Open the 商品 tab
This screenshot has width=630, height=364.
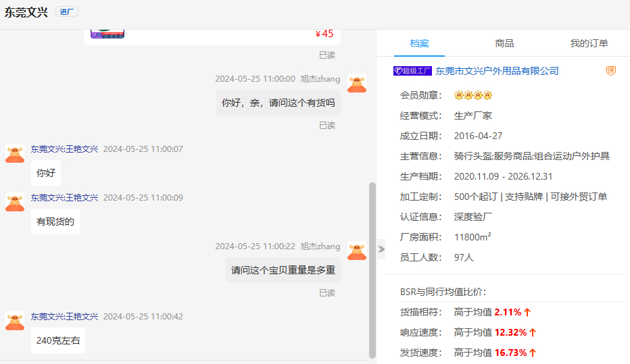pos(504,43)
